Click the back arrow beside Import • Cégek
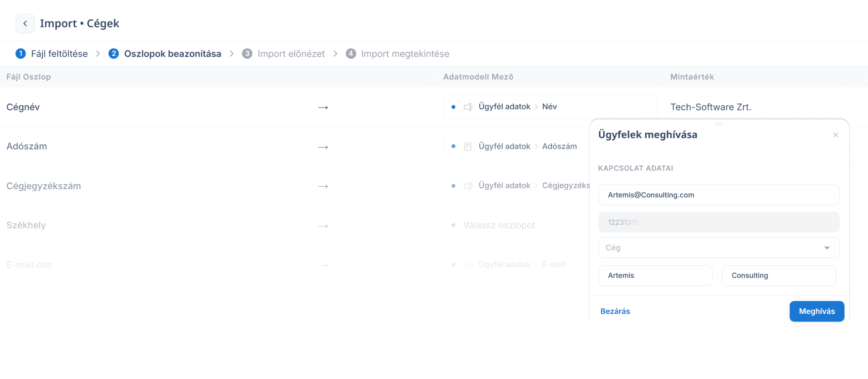The width and height of the screenshot is (868, 379). [25, 24]
